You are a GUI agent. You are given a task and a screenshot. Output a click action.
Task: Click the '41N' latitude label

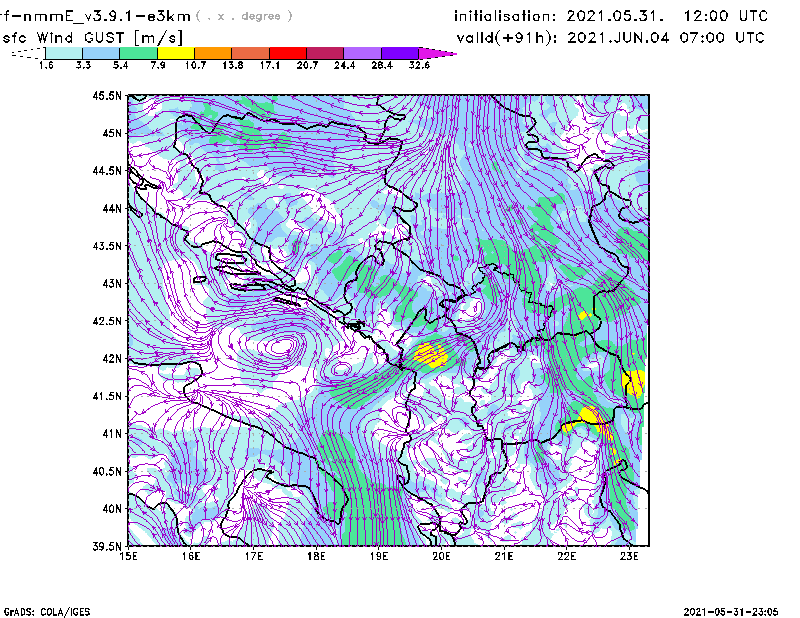tap(112, 434)
